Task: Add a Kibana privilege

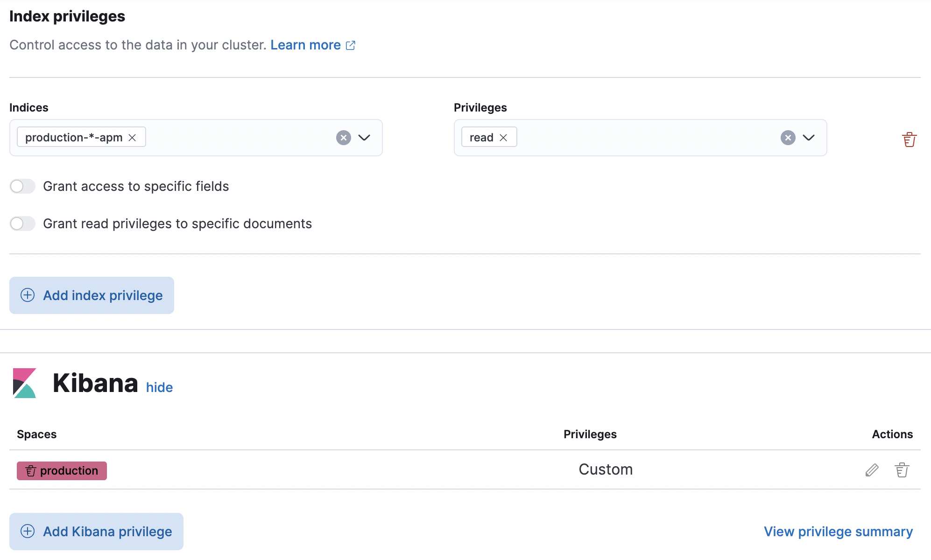Action: pos(96,531)
